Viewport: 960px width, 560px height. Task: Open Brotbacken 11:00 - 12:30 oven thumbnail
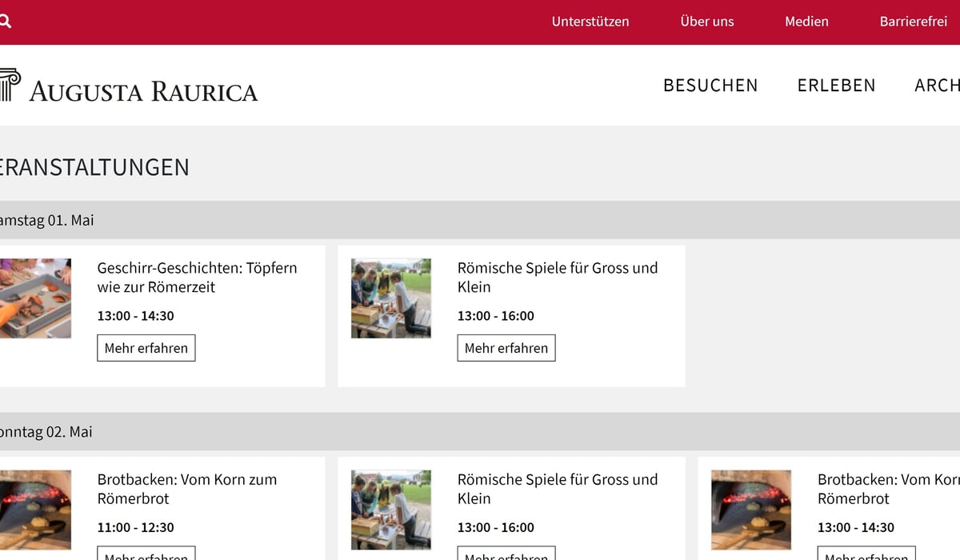[x=35, y=510]
